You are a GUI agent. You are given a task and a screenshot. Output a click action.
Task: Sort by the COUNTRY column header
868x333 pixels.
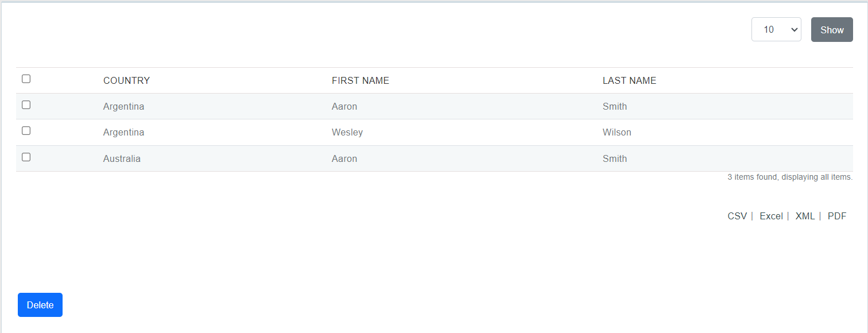coord(126,81)
